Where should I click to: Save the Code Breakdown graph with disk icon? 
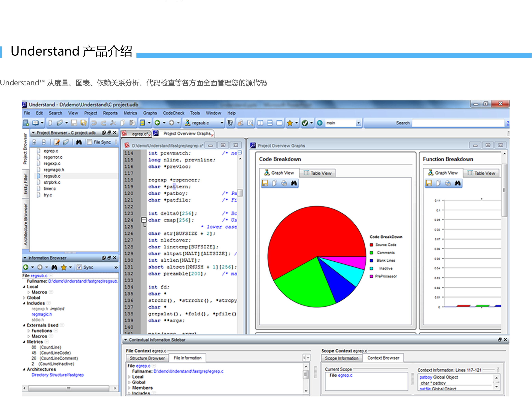tap(265, 183)
